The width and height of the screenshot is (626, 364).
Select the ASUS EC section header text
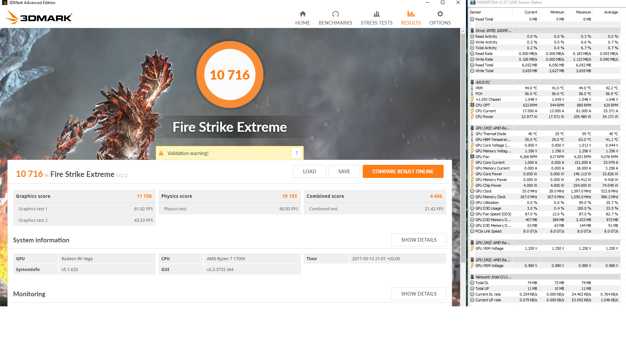(x=483, y=82)
